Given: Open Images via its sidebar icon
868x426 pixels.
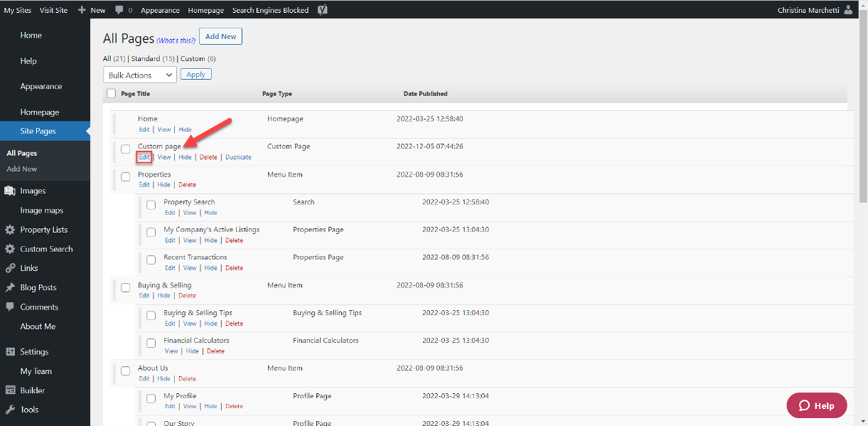Looking at the screenshot, I should pos(10,191).
